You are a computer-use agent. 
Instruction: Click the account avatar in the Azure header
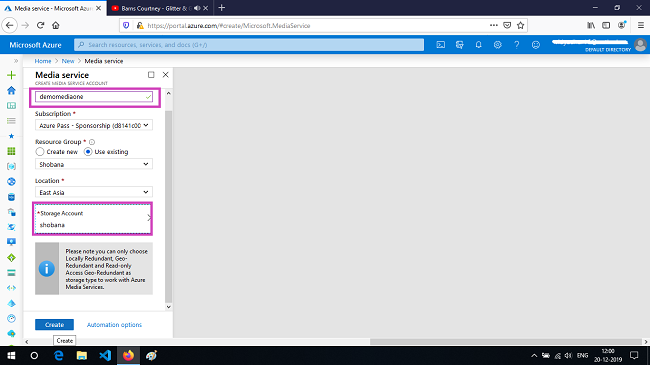[x=640, y=45]
